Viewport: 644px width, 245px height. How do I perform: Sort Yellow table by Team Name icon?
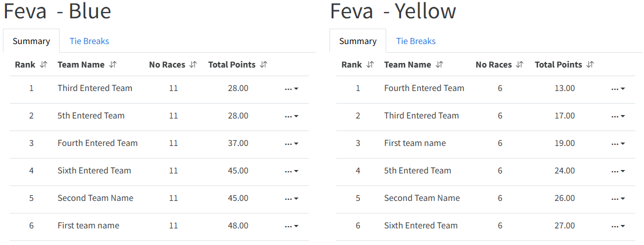click(x=439, y=65)
